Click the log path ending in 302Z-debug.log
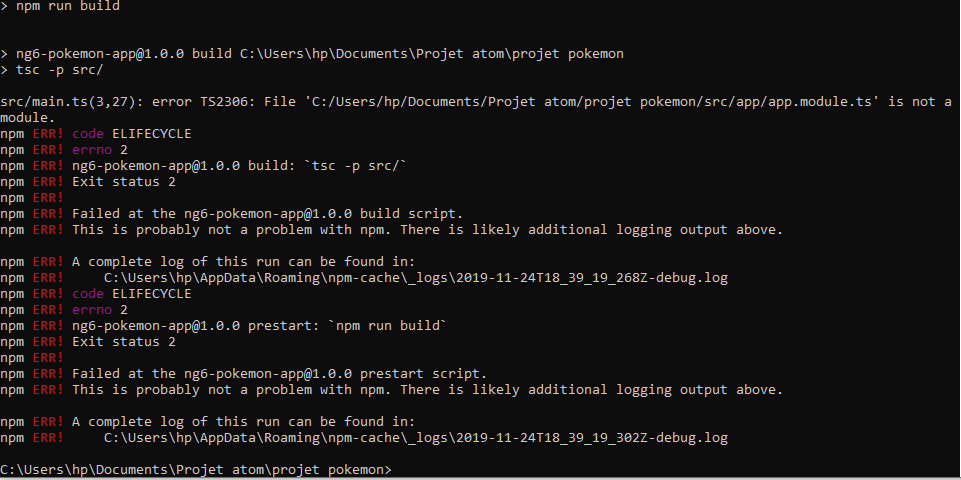This screenshot has height=480, width=961. 415,438
